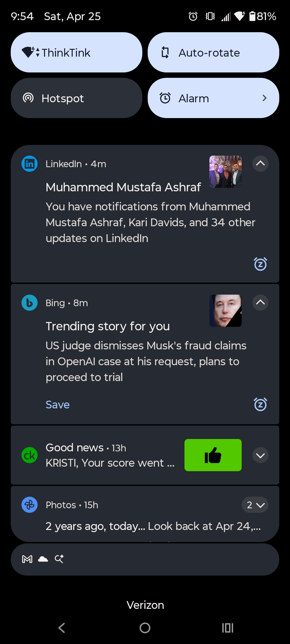This screenshot has width=290, height=644.
Task: Collapse the LinkedIn notification
Action: click(x=260, y=163)
